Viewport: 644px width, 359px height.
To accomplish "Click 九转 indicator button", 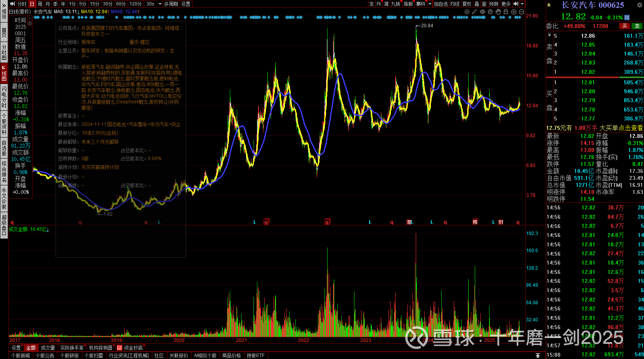I will click(396, 4).
